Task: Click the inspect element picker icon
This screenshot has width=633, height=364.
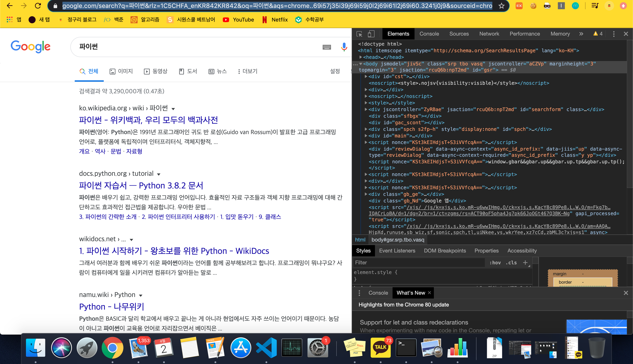Action: [x=359, y=34]
